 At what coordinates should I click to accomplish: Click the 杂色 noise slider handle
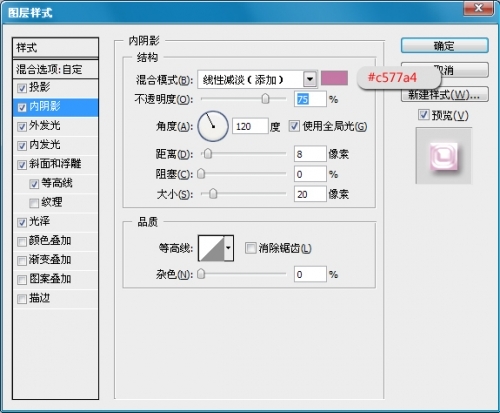(201, 274)
